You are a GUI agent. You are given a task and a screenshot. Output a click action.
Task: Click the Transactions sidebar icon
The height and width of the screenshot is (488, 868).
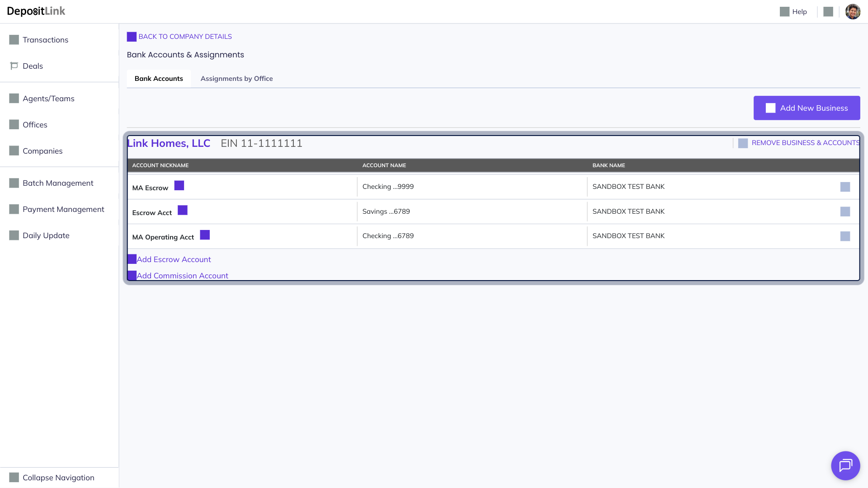[x=14, y=40]
